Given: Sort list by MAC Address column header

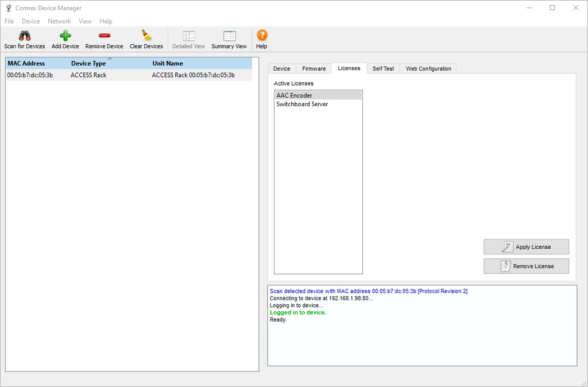Looking at the screenshot, I should click(26, 64).
